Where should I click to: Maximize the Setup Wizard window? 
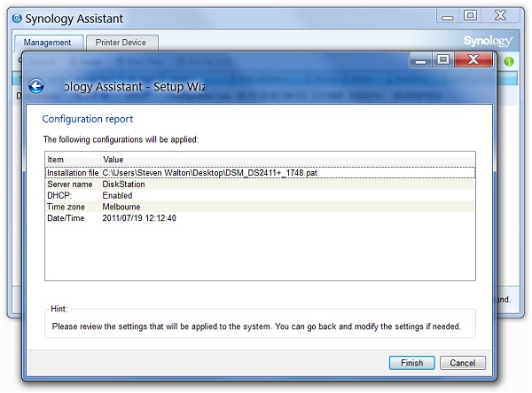tap(442, 59)
